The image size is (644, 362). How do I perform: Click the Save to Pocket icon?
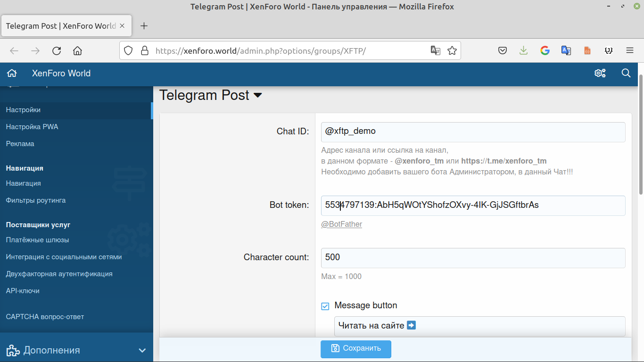(503, 51)
